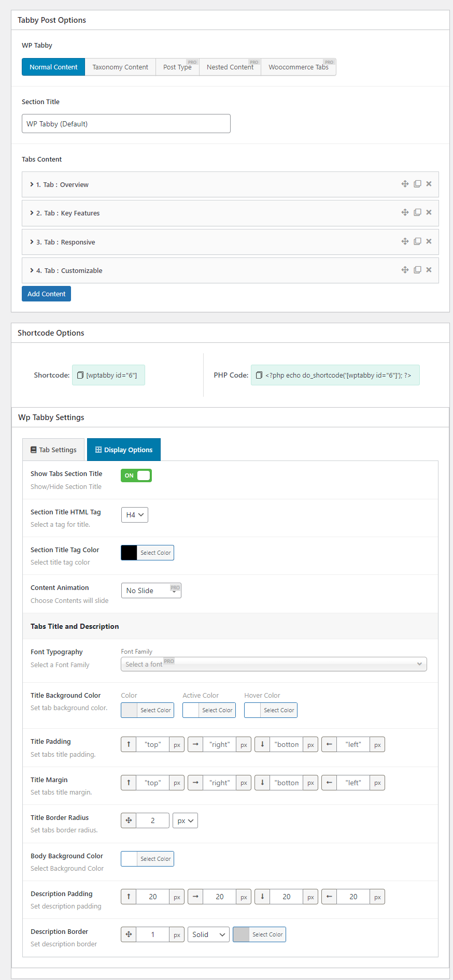Expand the 2. Tab : Key Features row

[x=230, y=213]
